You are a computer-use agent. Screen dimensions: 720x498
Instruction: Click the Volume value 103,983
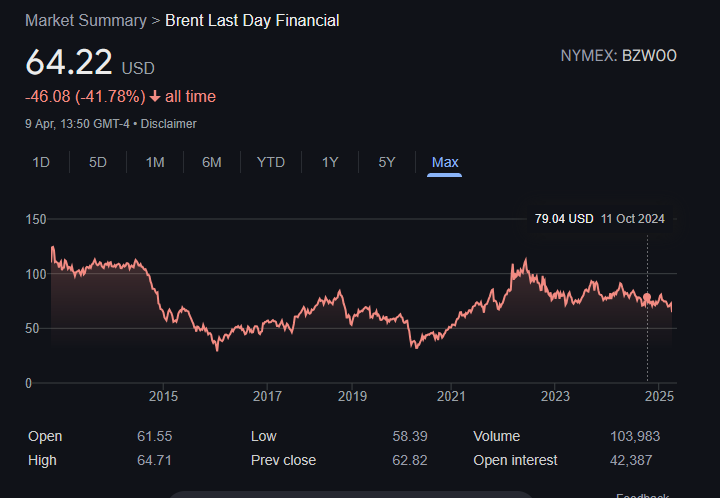(x=635, y=436)
